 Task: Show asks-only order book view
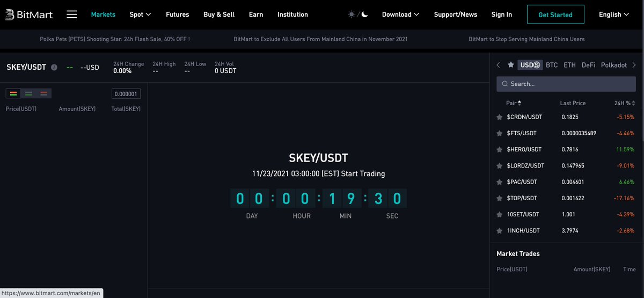click(43, 93)
